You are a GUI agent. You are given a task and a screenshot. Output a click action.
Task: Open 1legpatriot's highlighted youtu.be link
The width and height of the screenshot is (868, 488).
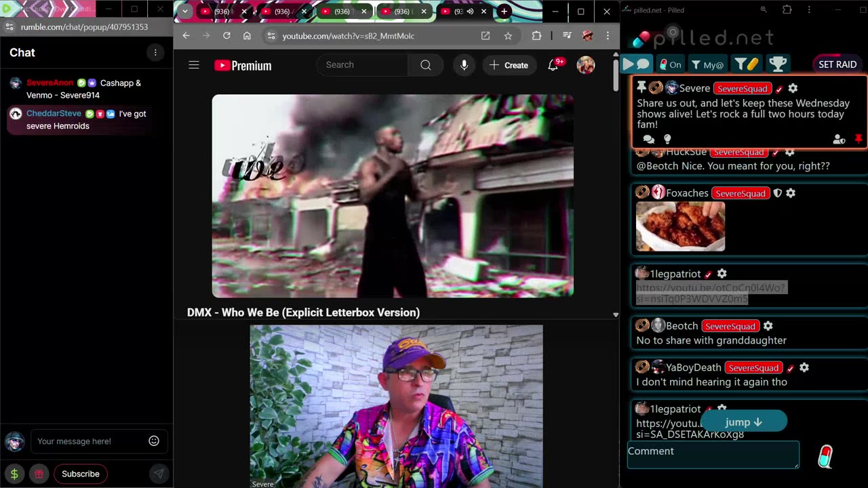pos(711,293)
